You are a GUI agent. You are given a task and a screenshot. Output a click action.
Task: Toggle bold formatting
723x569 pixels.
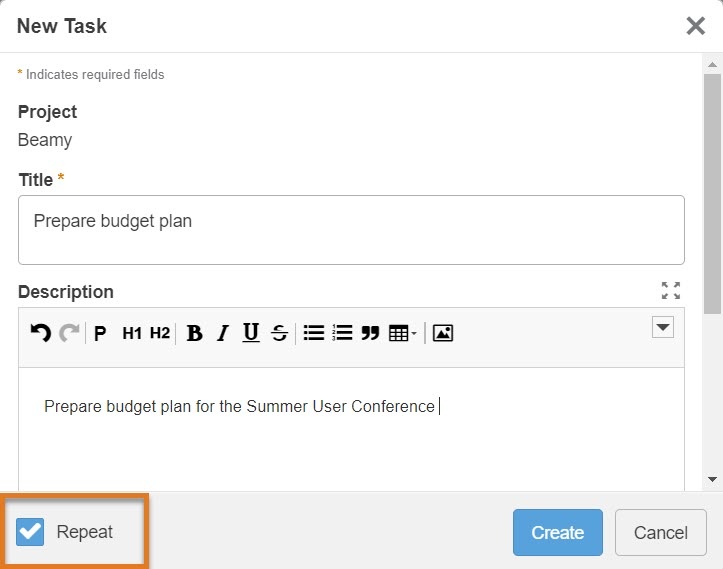pos(195,334)
